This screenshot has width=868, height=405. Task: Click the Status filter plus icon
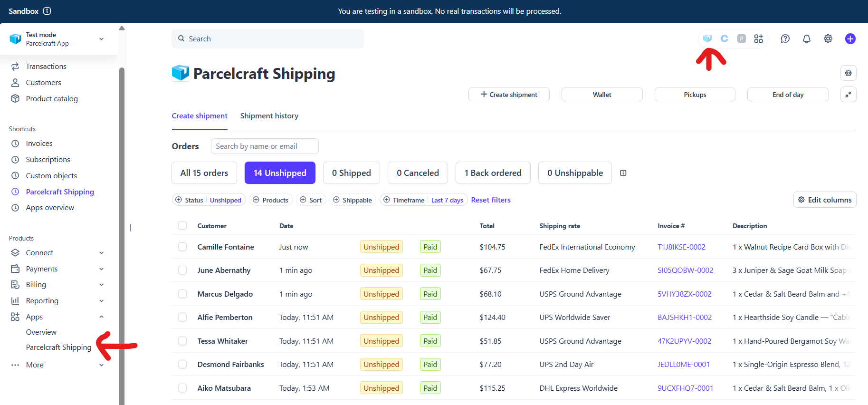(179, 200)
